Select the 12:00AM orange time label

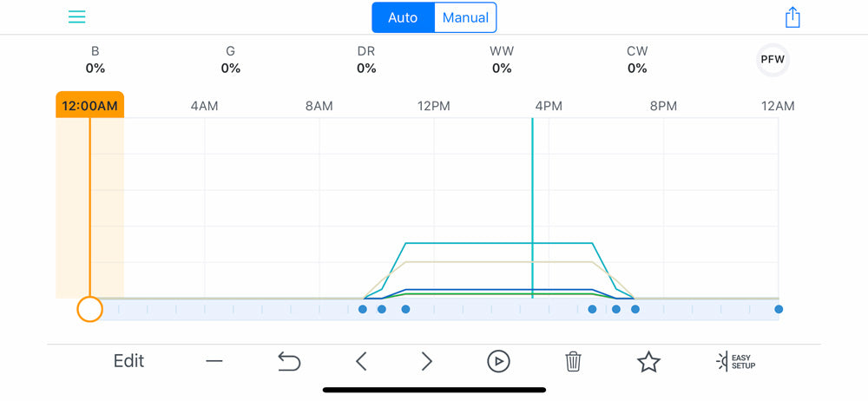89,105
